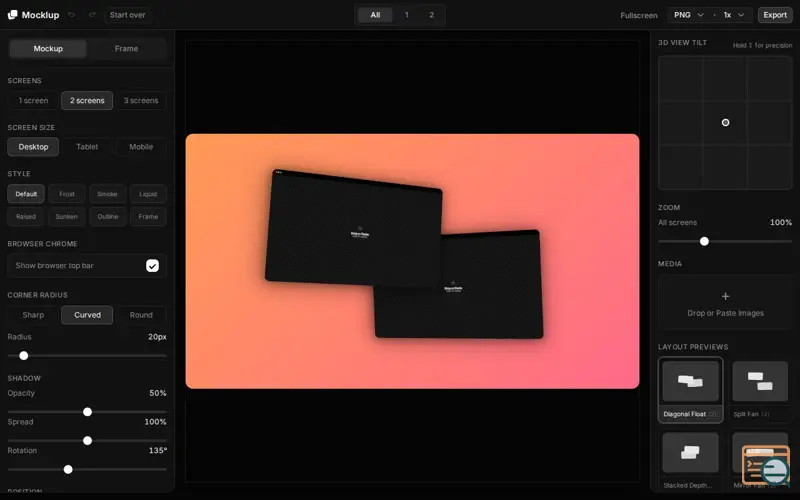Viewport: 800px width, 500px height.
Task: Select Tablet screen size
Action: [x=87, y=147]
